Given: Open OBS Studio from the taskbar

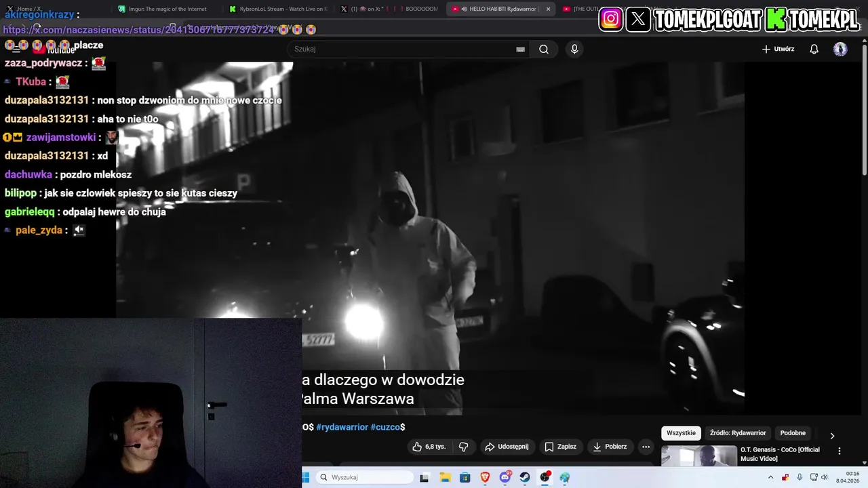Looking at the screenshot, I should pyautogui.click(x=545, y=477).
